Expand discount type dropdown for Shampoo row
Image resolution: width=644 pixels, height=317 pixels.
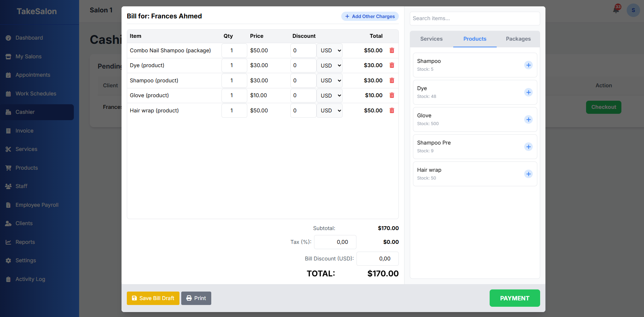[330, 81]
